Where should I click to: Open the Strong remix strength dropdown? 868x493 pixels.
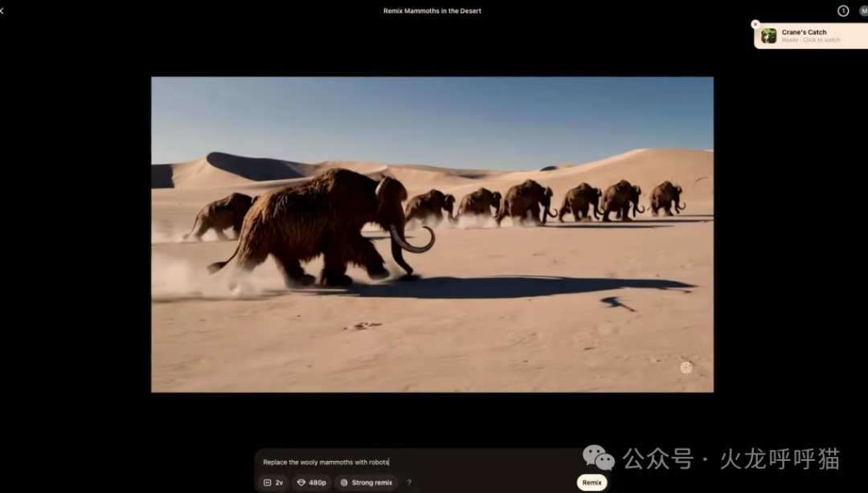pyautogui.click(x=366, y=483)
